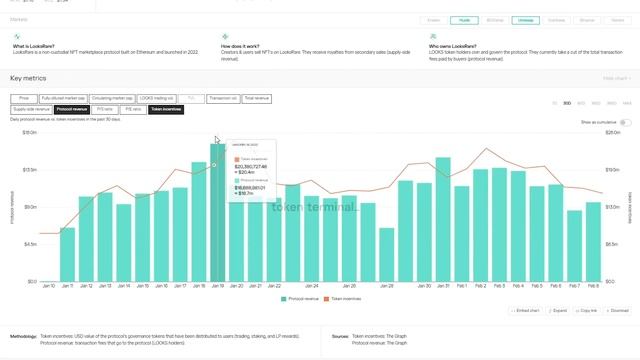Select the Binance market filter
This screenshot has height=360, width=640.
pos(587,20)
